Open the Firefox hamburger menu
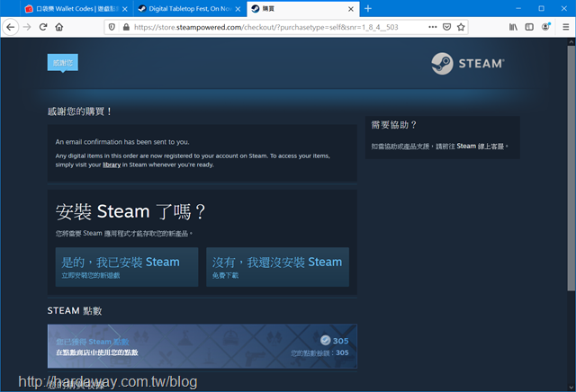 click(566, 27)
